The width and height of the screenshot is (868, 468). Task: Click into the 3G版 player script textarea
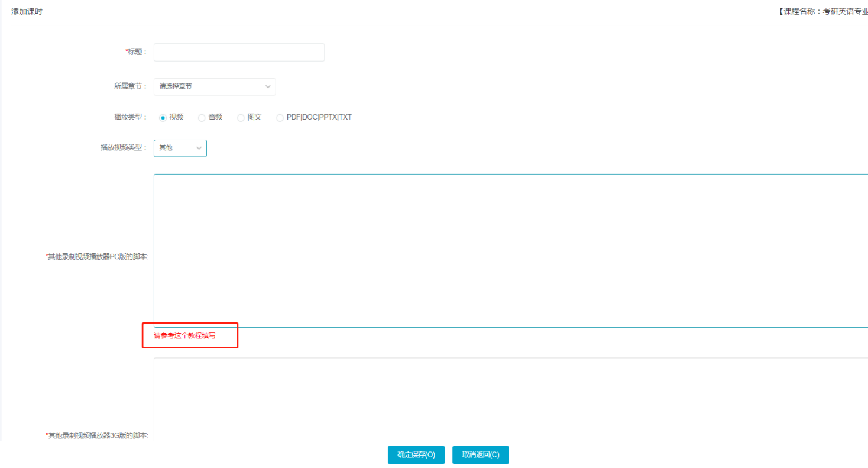click(x=509, y=399)
